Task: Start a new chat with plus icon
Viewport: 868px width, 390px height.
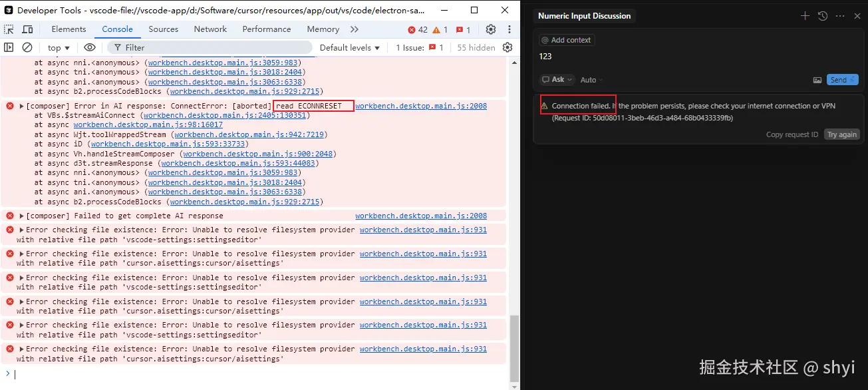Action: coord(805,16)
